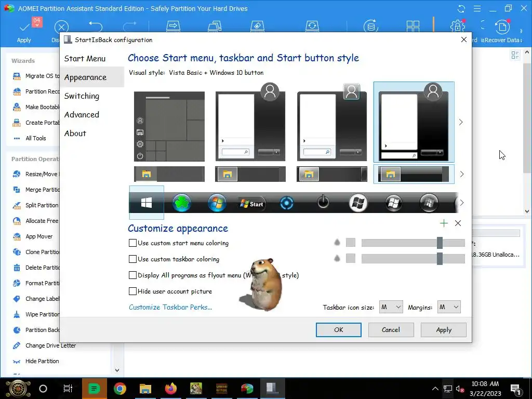Open Partition Recovery wizard in AOMEI sidebar
The height and width of the screenshot is (399, 532).
(36, 91)
